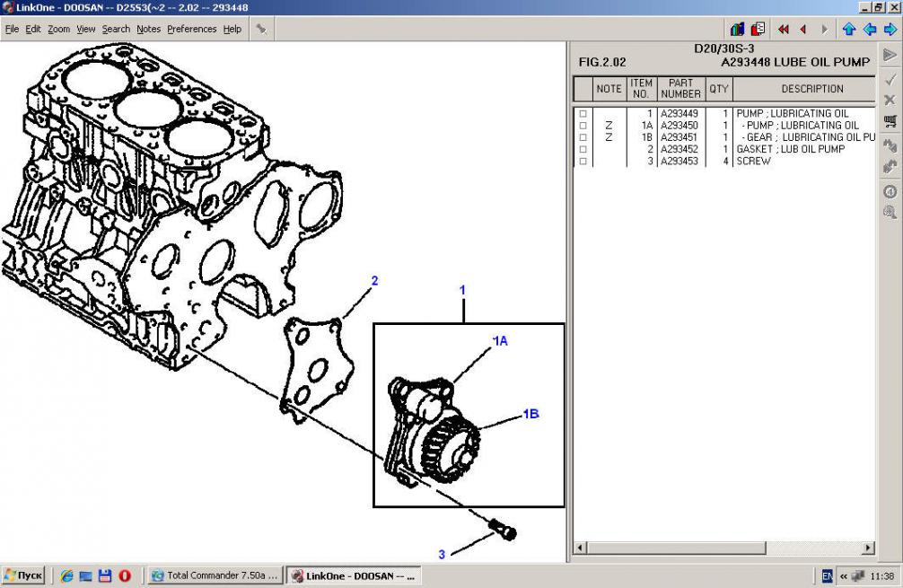Click the LinkOne - DOOSAN taskbar button
The width and height of the screenshot is (903, 588).
pyautogui.click(x=354, y=575)
